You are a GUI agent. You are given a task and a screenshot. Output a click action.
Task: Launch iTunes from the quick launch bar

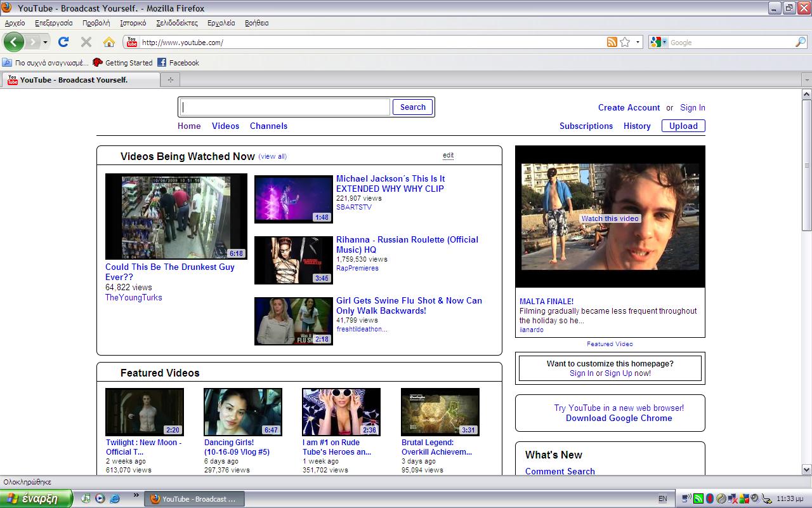86,498
